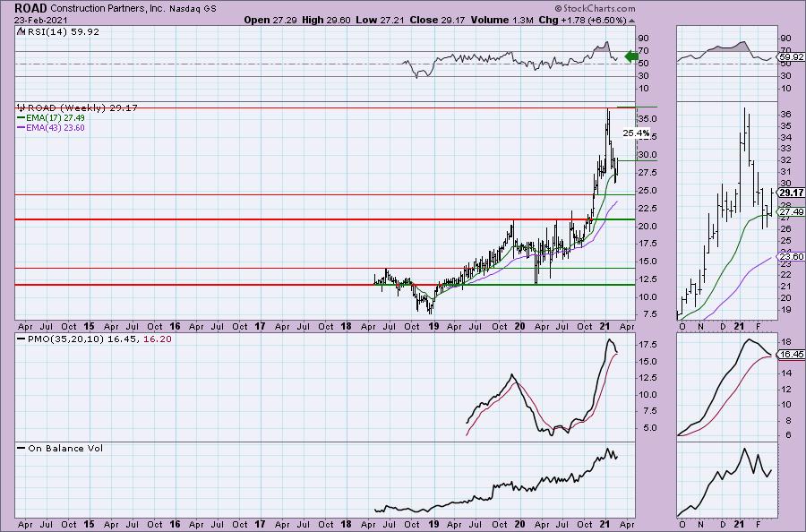The width and height of the screenshot is (806, 532).
Task: Click the 59.92 RSI tag in zoom panel
Action: (x=791, y=56)
